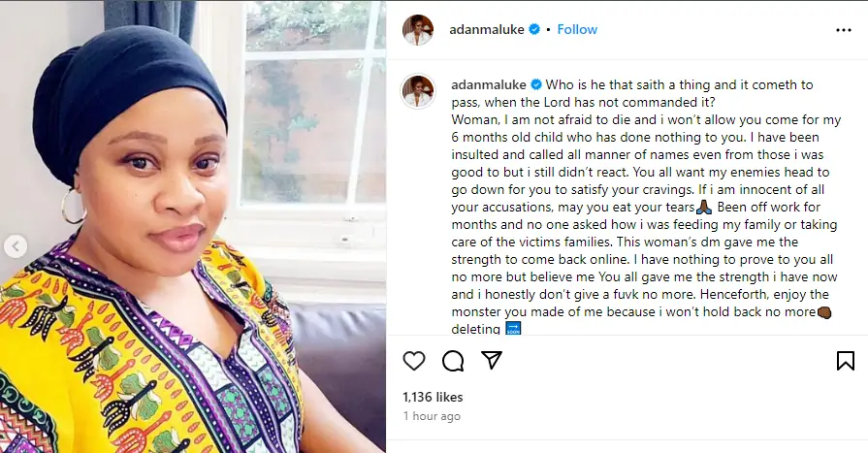View the 1,136 likes list
This screenshot has height=453, width=868.
[x=433, y=397]
